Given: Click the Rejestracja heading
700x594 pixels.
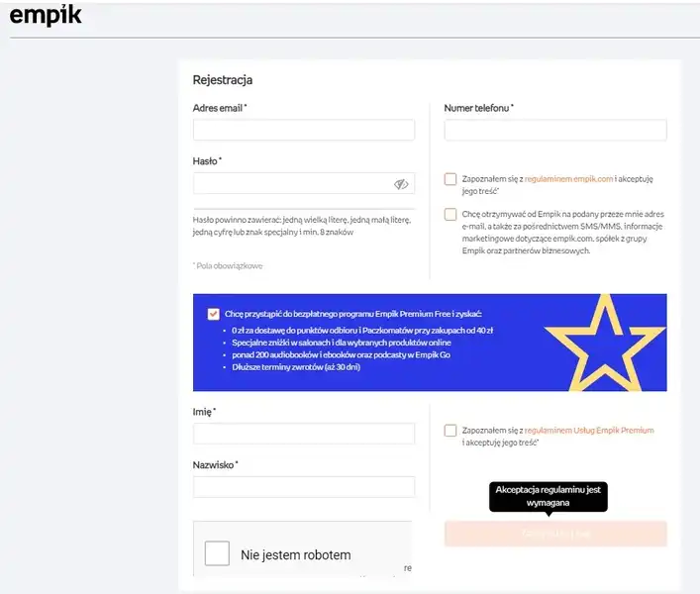Looking at the screenshot, I should point(223,80).
